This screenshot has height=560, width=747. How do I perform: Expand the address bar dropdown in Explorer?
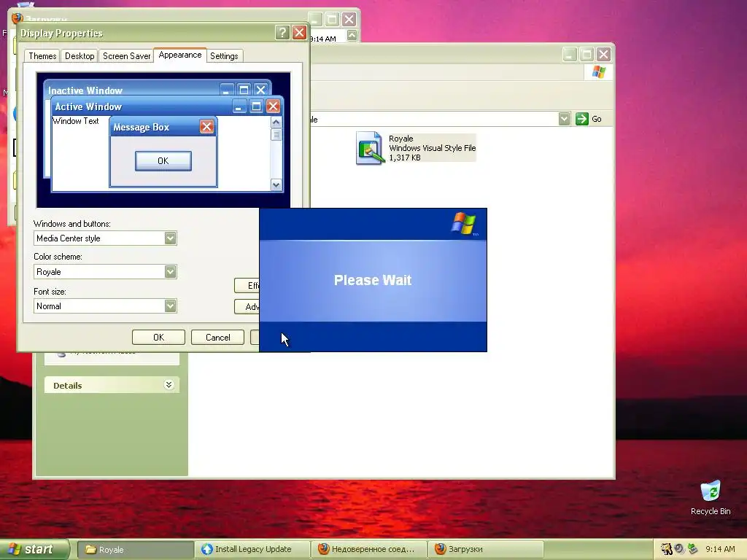[x=564, y=119]
